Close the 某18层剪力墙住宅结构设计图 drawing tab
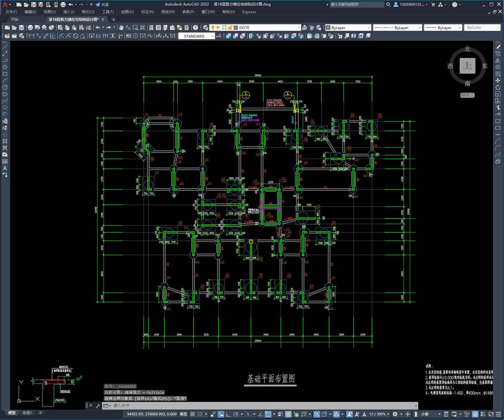 click(x=103, y=19)
